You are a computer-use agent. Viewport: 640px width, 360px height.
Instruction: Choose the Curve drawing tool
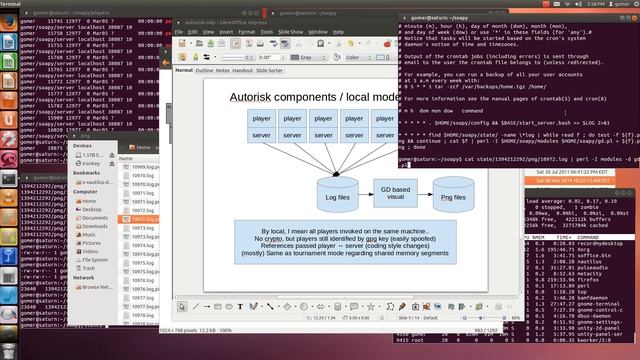coord(253,307)
